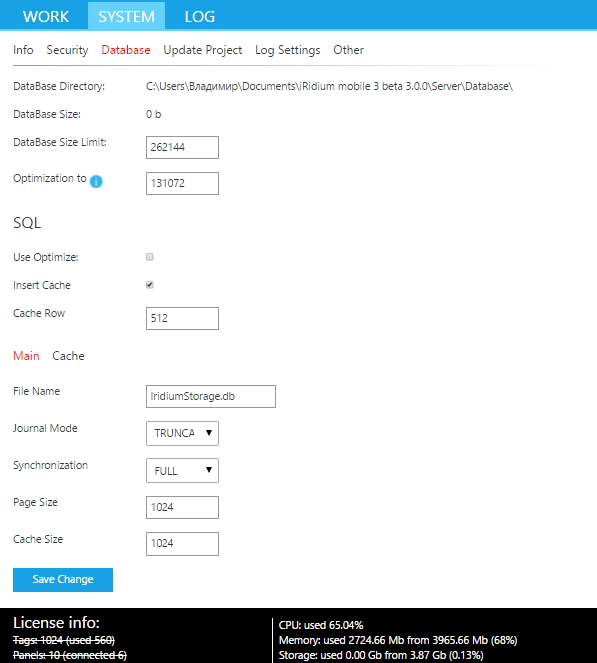This screenshot has height=663, width=597.
Task: Click the File Name field
Action: pos(211,396)
